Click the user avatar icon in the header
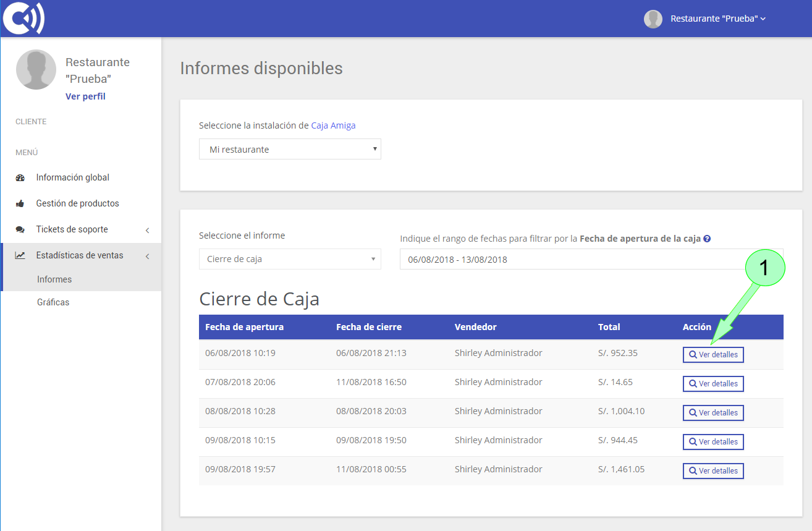812x531 pixels. [653, 19]
